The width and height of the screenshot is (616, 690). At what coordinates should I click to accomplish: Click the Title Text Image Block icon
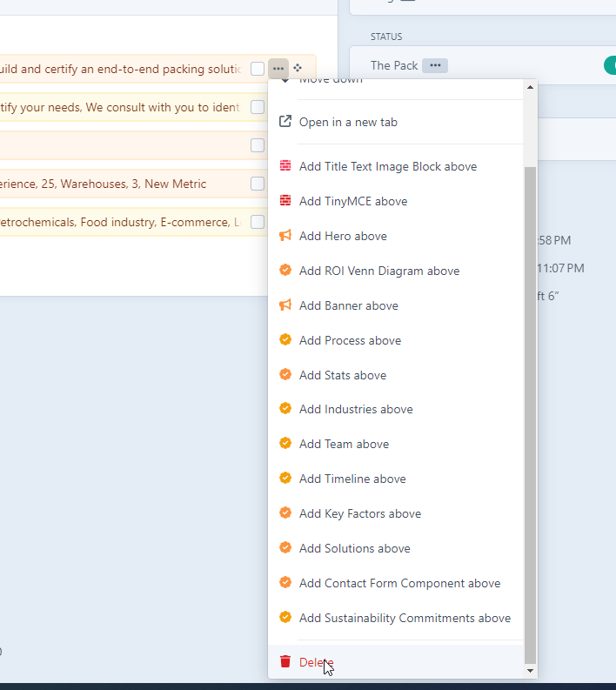click(285, 166)
